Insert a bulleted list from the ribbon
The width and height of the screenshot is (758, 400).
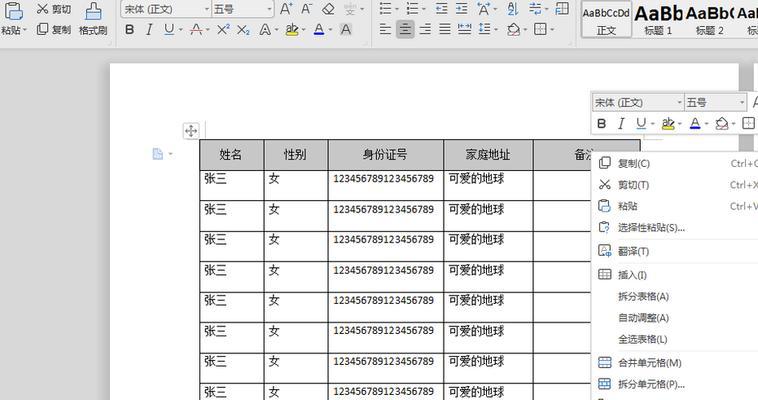pyautogui.click(x=385, y=9)
